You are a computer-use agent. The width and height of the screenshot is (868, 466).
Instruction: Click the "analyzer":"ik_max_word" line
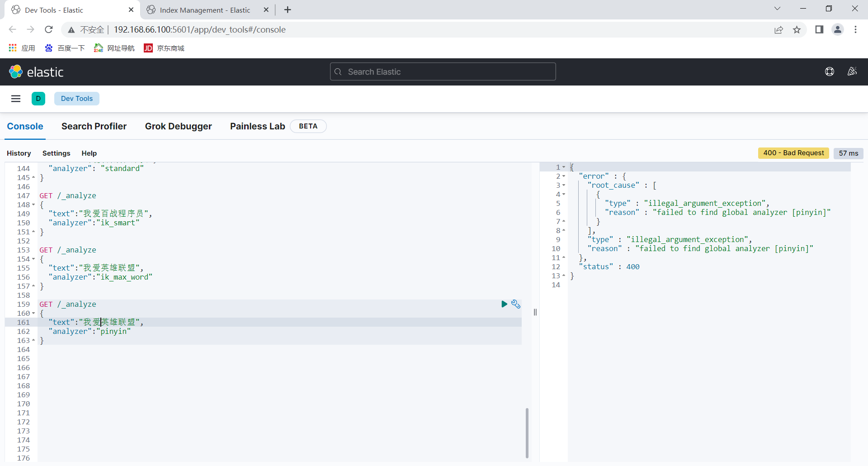(100, 277)
